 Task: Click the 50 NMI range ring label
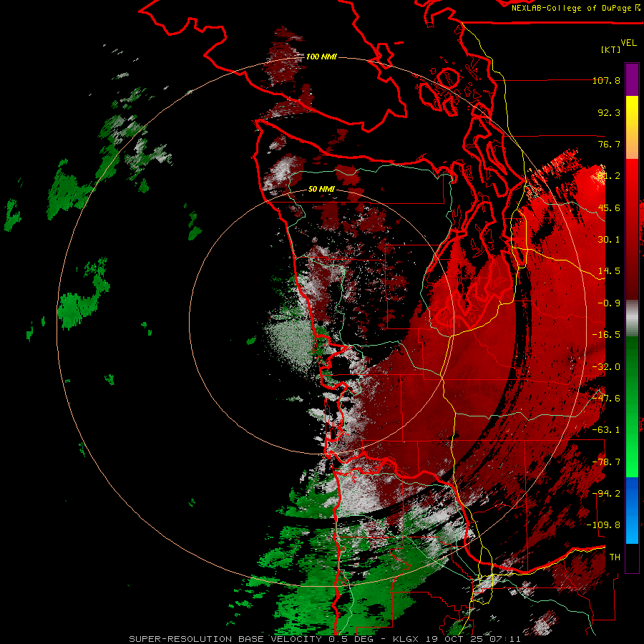pyautogui.click(x=321, y=190)
